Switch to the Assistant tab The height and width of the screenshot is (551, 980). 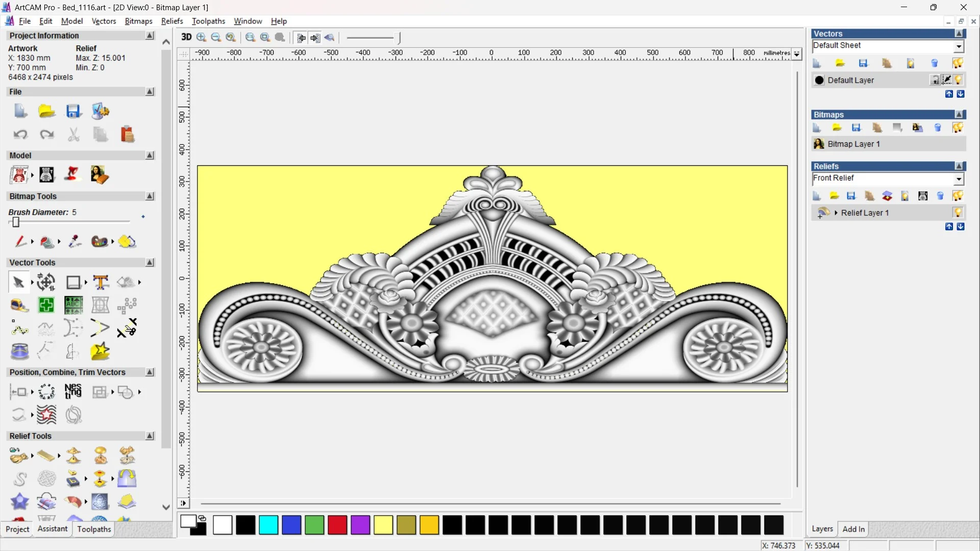pos(52,529)
